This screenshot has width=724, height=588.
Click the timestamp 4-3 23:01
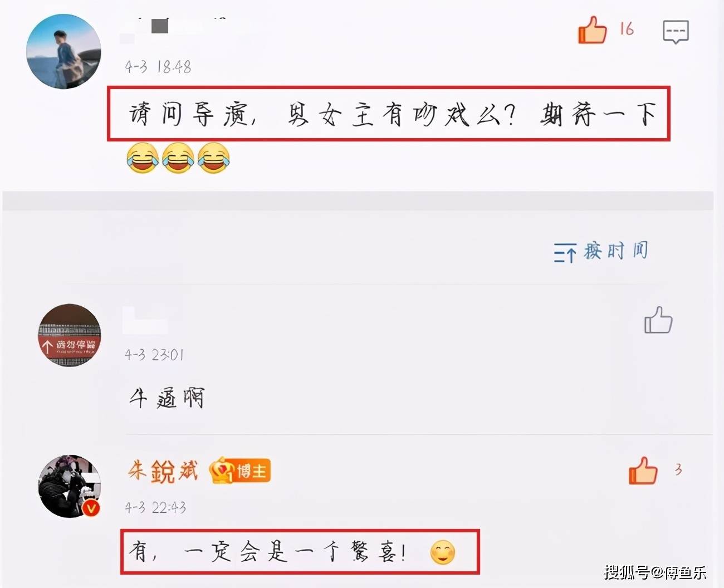point(154,355)
